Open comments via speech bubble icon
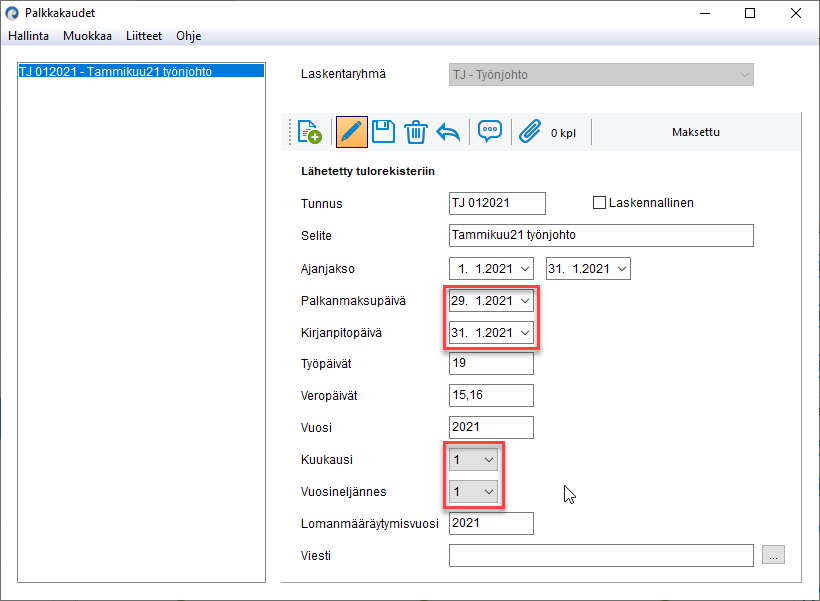820x601 pixels. click(x=490, y=132)
